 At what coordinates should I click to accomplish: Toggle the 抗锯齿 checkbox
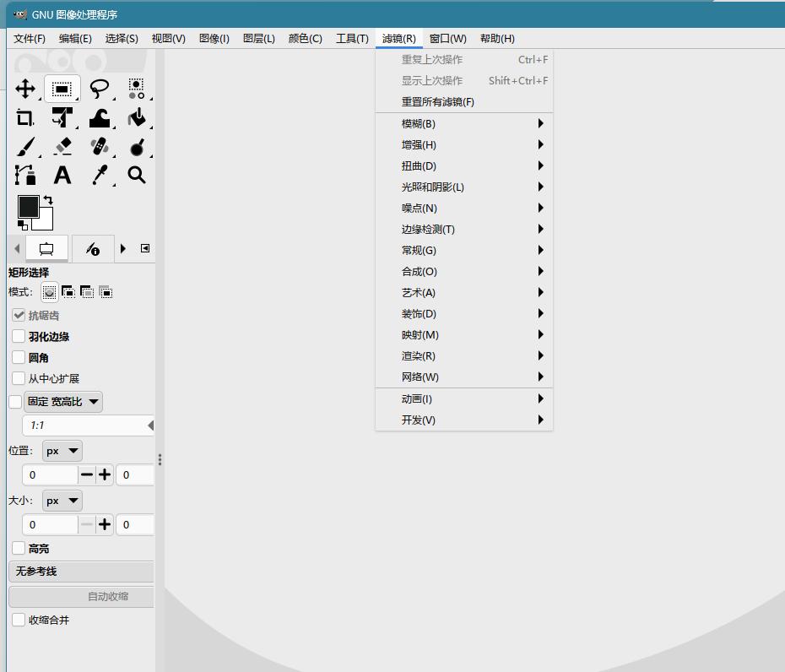coord(18,315)
